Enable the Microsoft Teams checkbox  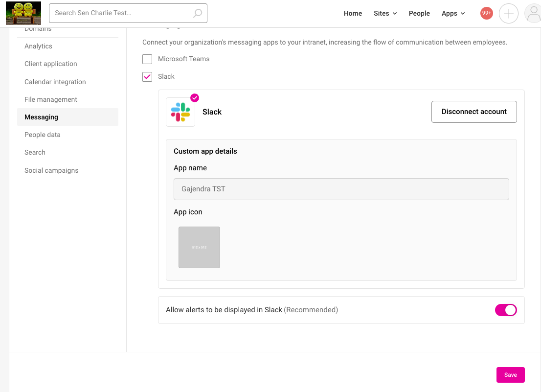147,59
